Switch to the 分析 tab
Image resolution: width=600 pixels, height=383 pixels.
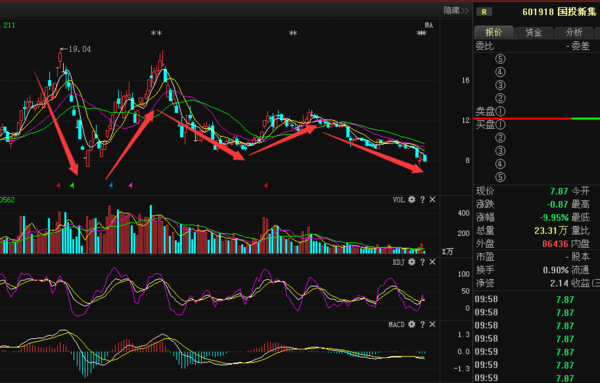(574, 33)
